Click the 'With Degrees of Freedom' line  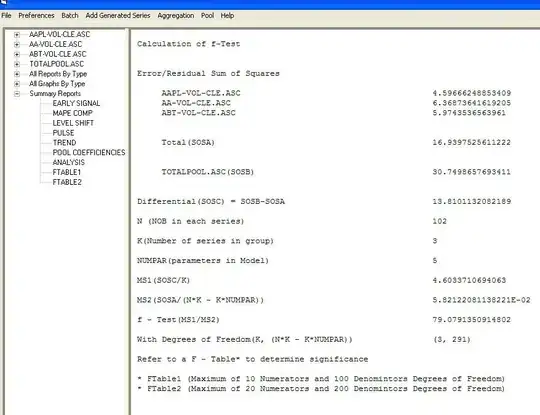point(245,340)
